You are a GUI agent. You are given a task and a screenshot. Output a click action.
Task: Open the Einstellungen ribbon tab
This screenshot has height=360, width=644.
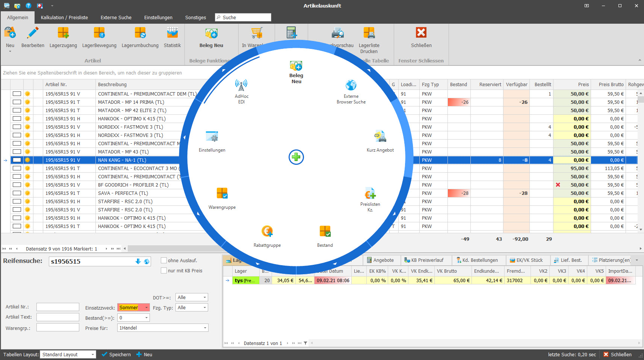pyautogui.click(x=158, y=17)
